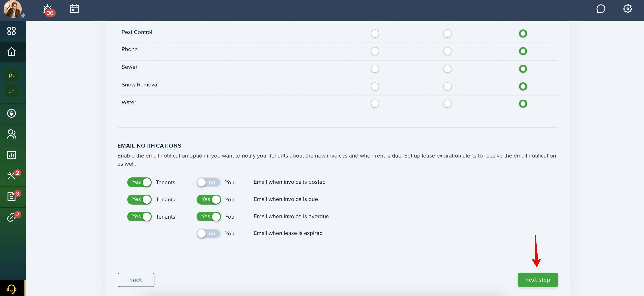644x296 pixels.
Task: Select third radio option for Snow Removal
Action: pyautogui.click(x=523, y=86)
